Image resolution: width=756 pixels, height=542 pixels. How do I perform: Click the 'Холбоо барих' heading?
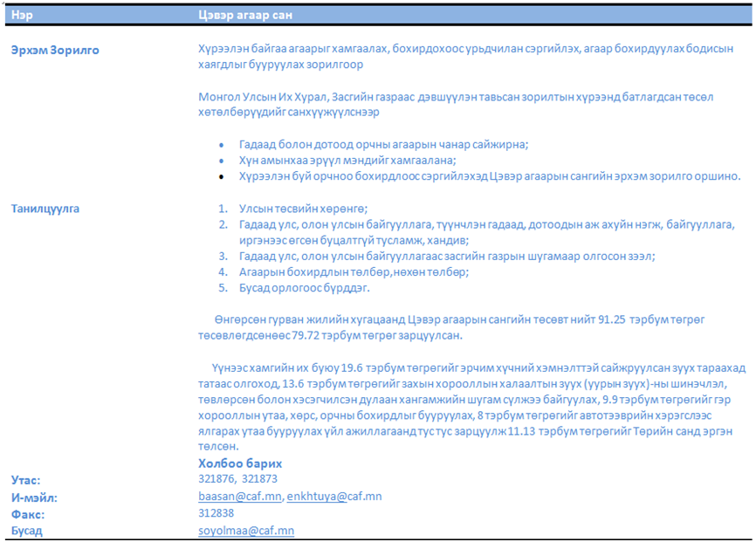click(x=240, y=463)
